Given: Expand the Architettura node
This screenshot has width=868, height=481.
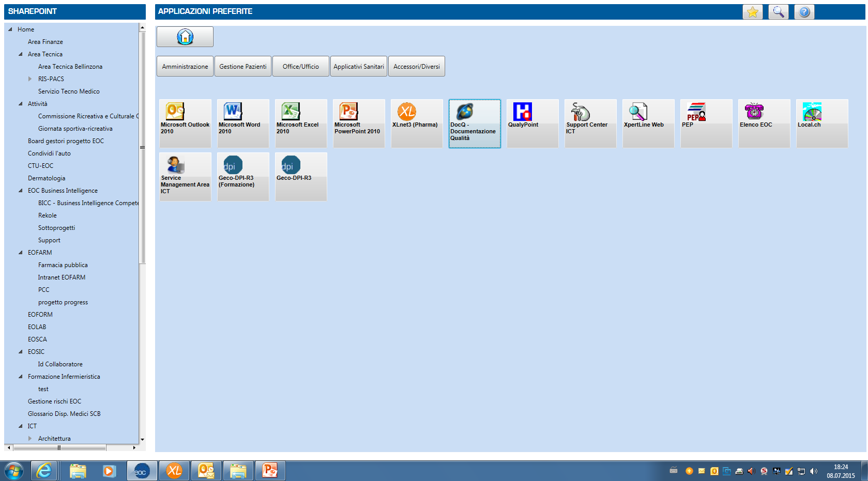Looking at the screenshot, I should coord(30,439).
